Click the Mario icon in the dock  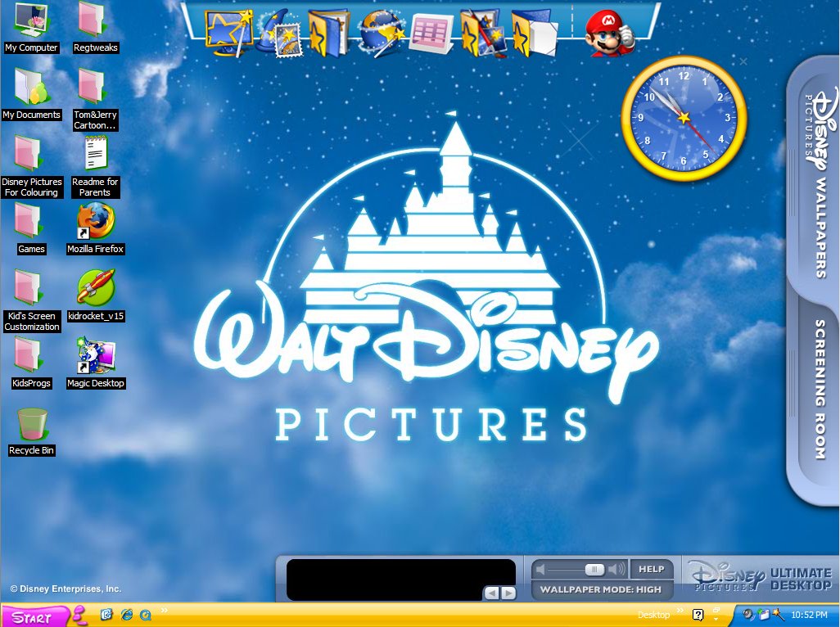(x=609, y=34)
